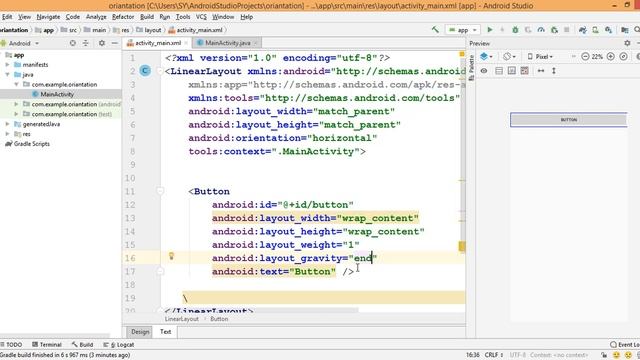Open the Pixel device dropdown
The width and height of the screenshot is (640, 360).
tap(540, 57)
